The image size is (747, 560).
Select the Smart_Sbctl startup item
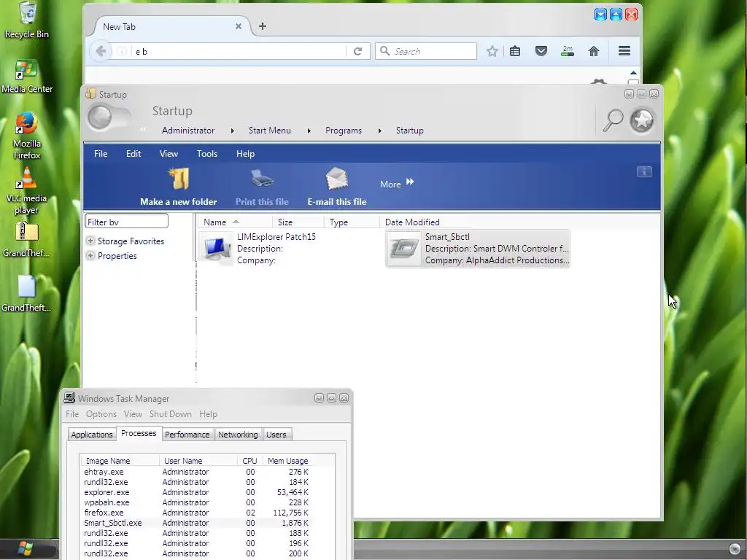pyautogui.click(x=478, y=249)
